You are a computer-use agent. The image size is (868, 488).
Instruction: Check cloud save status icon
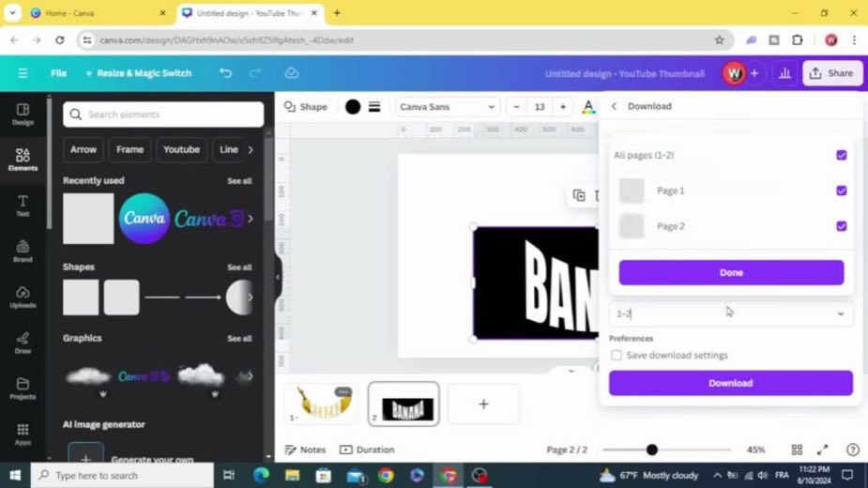tap(292, 73)
